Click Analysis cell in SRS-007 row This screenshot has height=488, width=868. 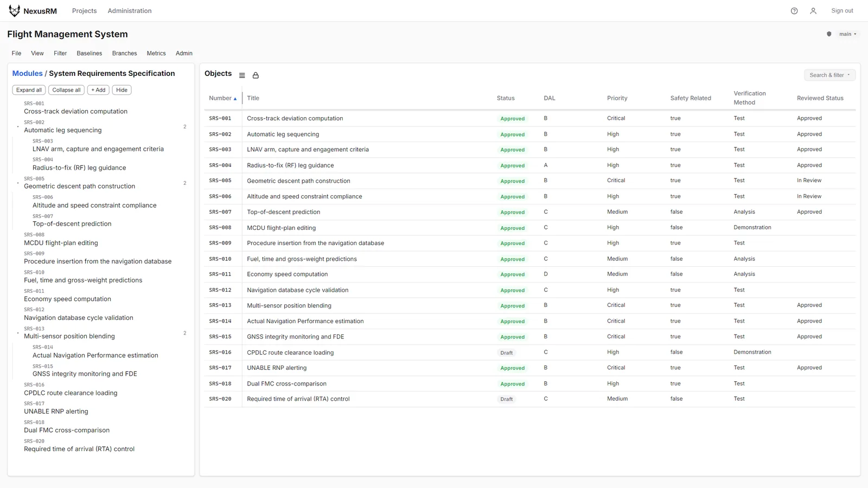tap(744, 212)
